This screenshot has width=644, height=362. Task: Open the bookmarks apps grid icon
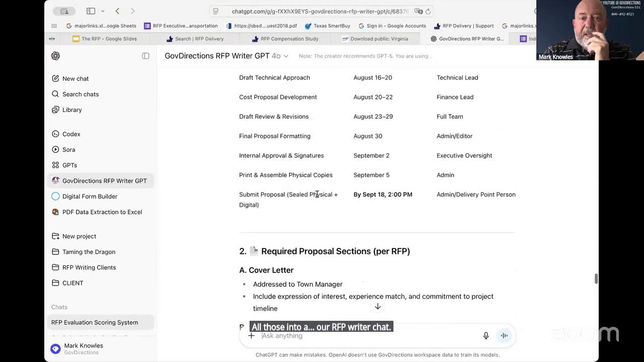[x=54, y=26]
